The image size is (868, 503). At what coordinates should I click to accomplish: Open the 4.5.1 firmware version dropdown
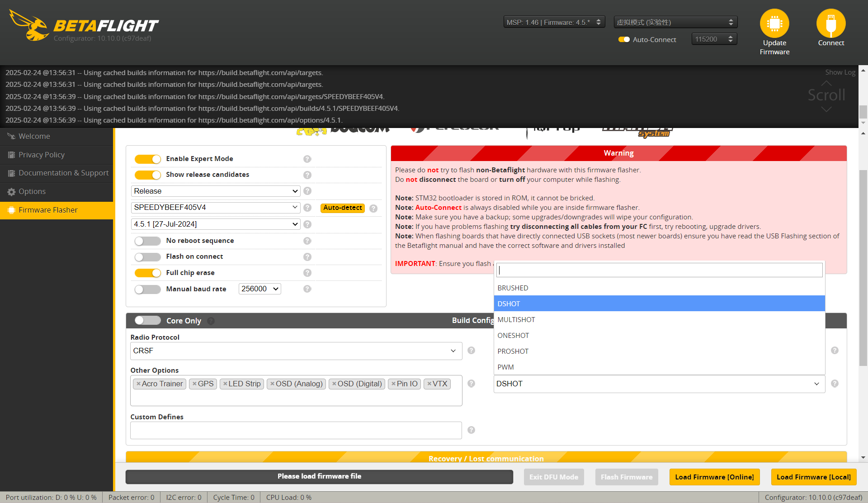coord(216,224)
